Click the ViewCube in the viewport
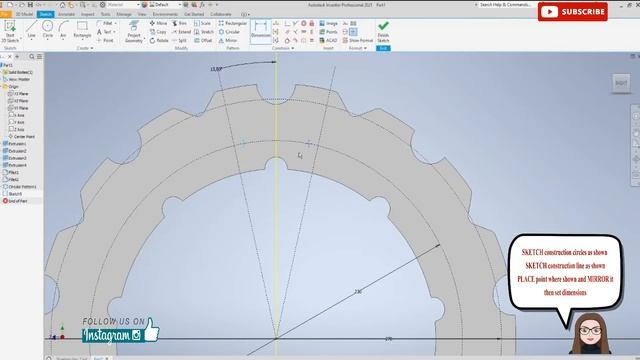 (x=621, y=83)
